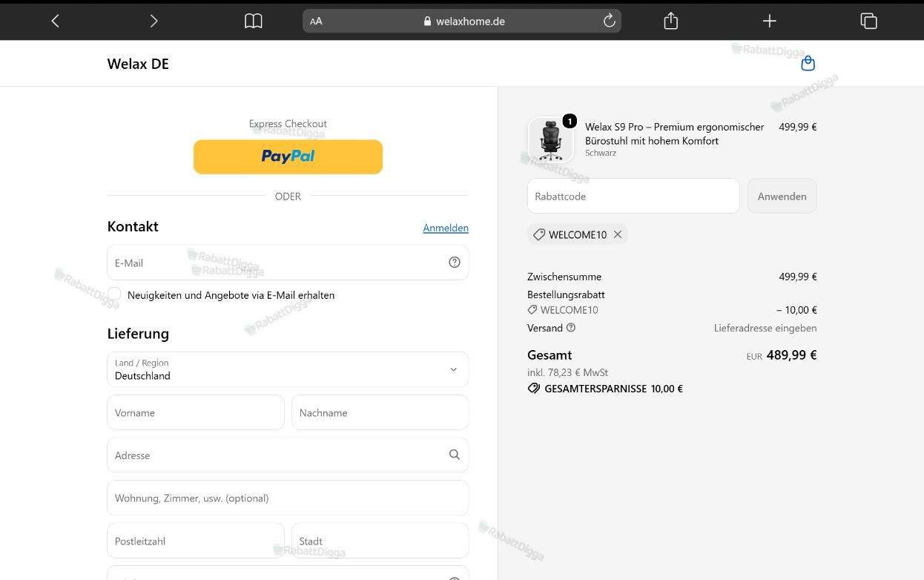Screen dimensions: 924x580
Task: Select the welaxhome.de address bar
Action: 462,21
